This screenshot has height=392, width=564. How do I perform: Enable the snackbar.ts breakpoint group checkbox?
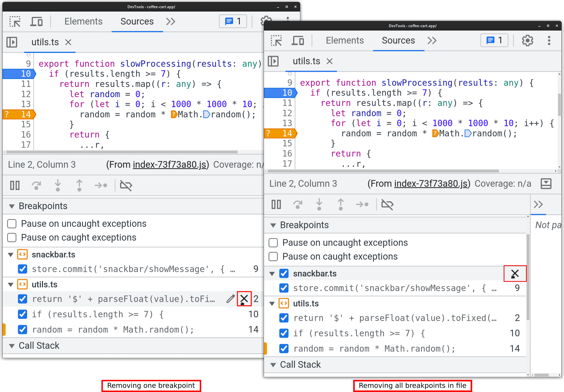point(283,273)
